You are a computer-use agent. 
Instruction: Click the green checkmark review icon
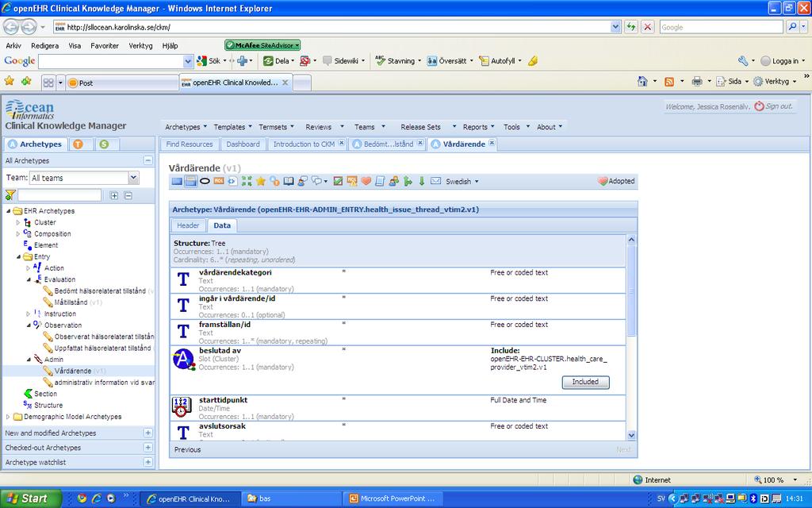point(338,181)
